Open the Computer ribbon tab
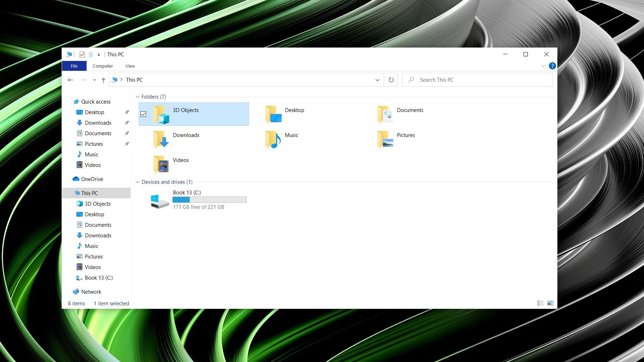 tap(102, 66)
